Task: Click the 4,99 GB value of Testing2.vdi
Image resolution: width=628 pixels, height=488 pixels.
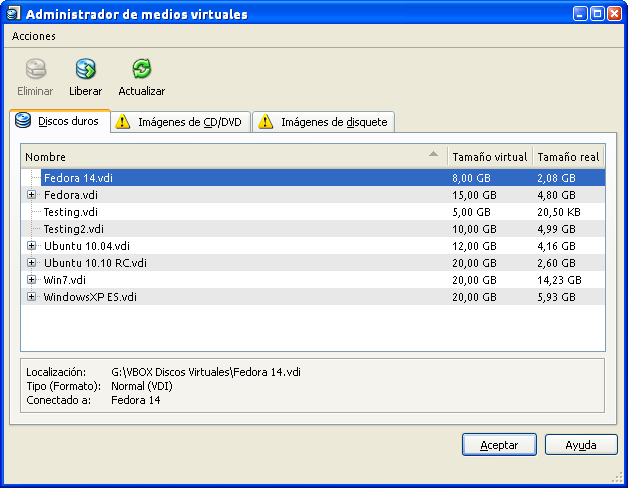Action: [x=556, y=229]
